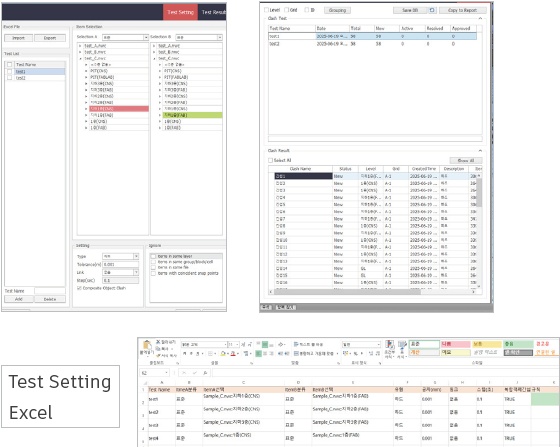The image size is (560, 447).
Task: Click the refresh icon beside Save DB
Action: [x=432, y=10]
